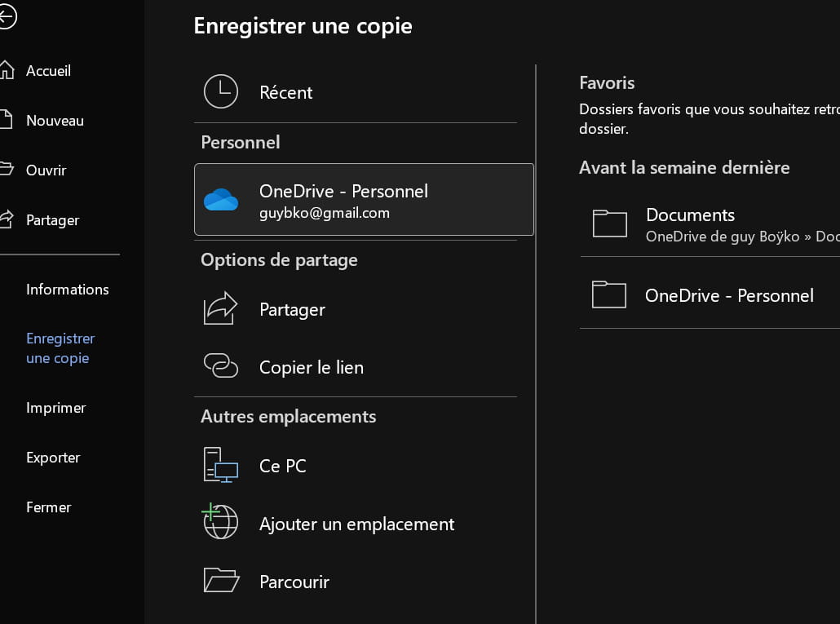The height and width of the screenshot is (624, 840).
Task: Click the Copier le lien chain icon
Action: pyautogui.click(x=220, y=366)
